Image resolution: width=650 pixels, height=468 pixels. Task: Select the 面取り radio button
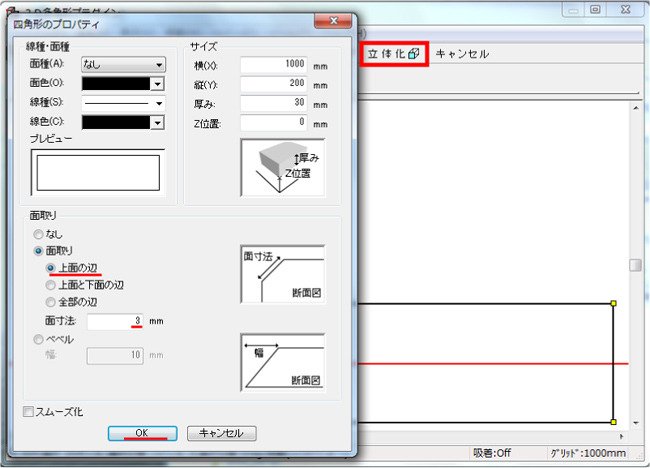tap(40, 251)
